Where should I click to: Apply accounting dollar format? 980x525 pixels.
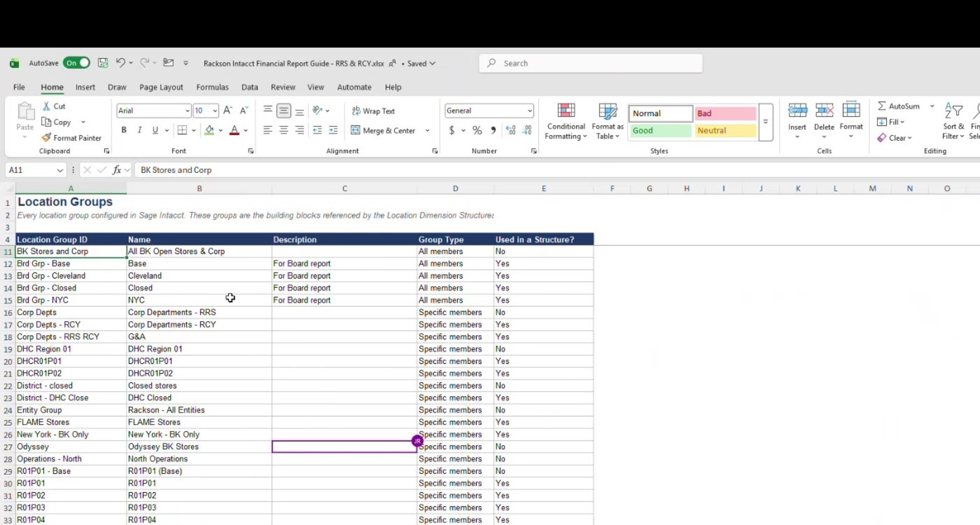(452, 130)
